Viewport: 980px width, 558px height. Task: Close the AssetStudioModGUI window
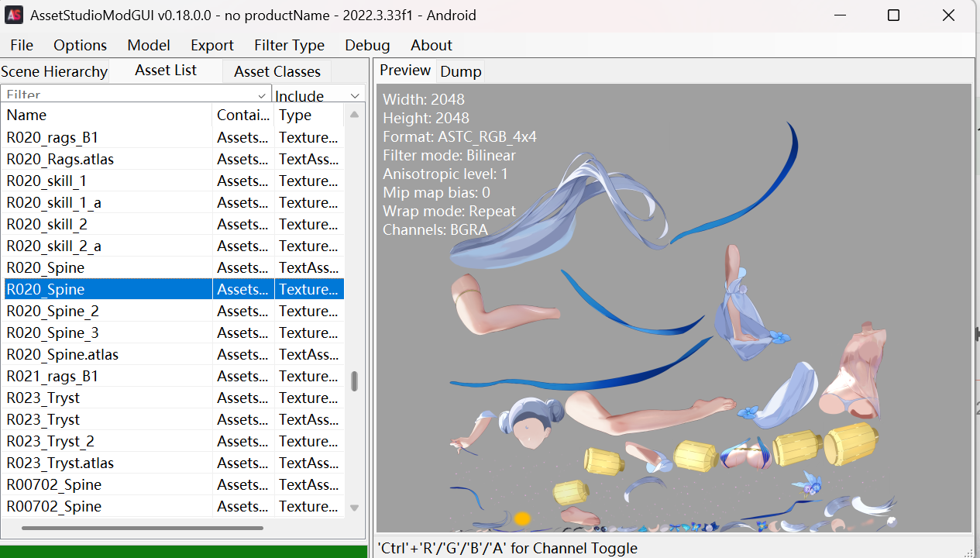click(x=948, y=15)
